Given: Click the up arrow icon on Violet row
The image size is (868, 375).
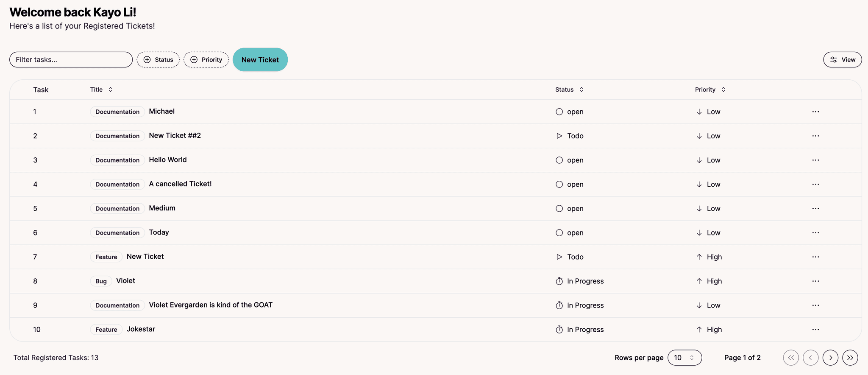Looking at the screenshot, I should (699, 281).
